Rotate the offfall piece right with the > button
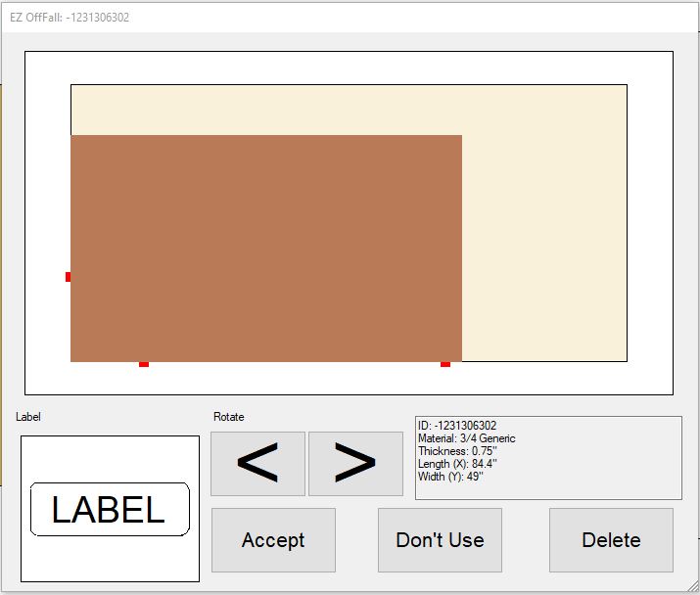This screenshot has height=595, width=700. tap(355, 464)
